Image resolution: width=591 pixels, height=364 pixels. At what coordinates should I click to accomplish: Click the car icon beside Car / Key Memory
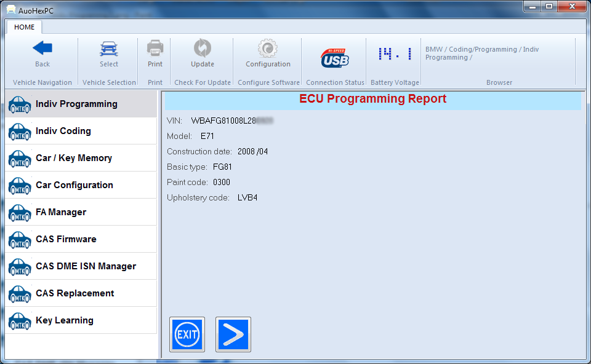(x=20, y=159)
